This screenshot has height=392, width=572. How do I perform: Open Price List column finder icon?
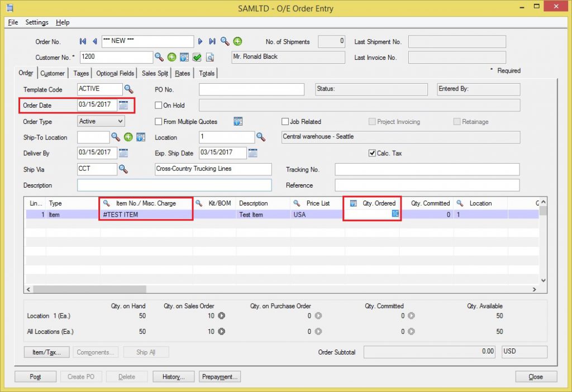coord(297,203)
